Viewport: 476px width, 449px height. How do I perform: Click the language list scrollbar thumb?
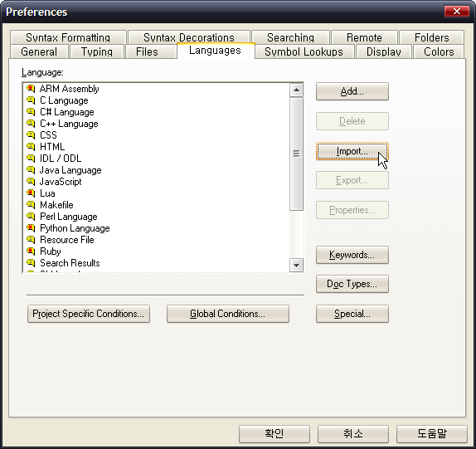click(x=296, y=154)
